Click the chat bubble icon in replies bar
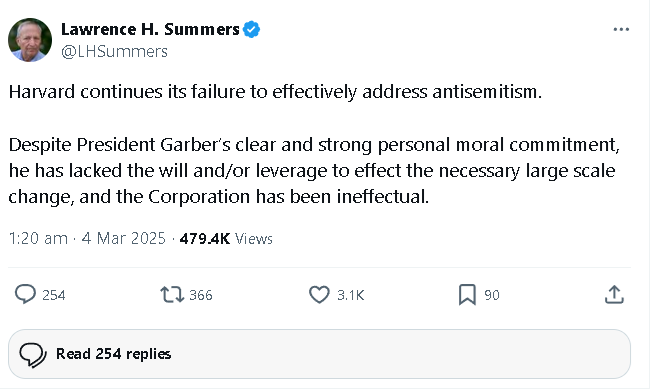 point(33,354)
